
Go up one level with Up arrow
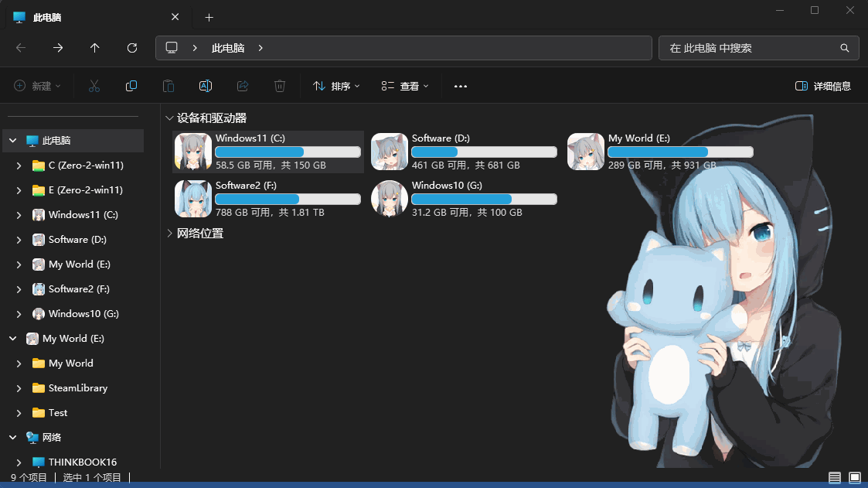(95, 48)
